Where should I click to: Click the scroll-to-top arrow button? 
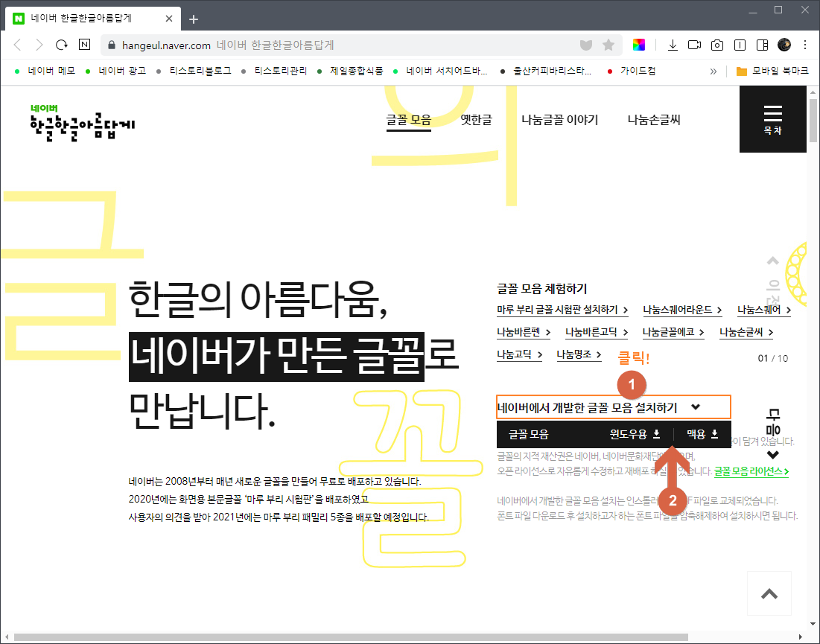769,593
